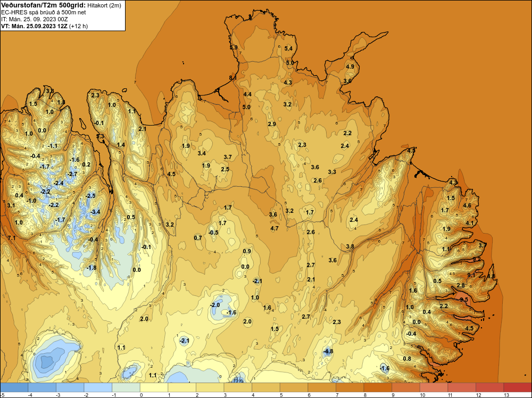Pick the legend swatch between 9 and 10
Image resolution: width=532 pixels, height=398 pixels.
point(406,387)
